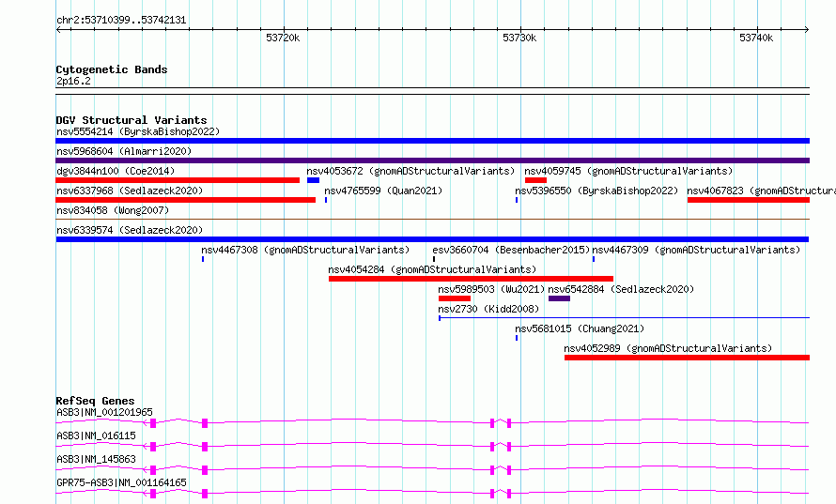836x504 pixels.
Task: Click the nsv5396550 variant marker tick
Action: pos(517,200)
